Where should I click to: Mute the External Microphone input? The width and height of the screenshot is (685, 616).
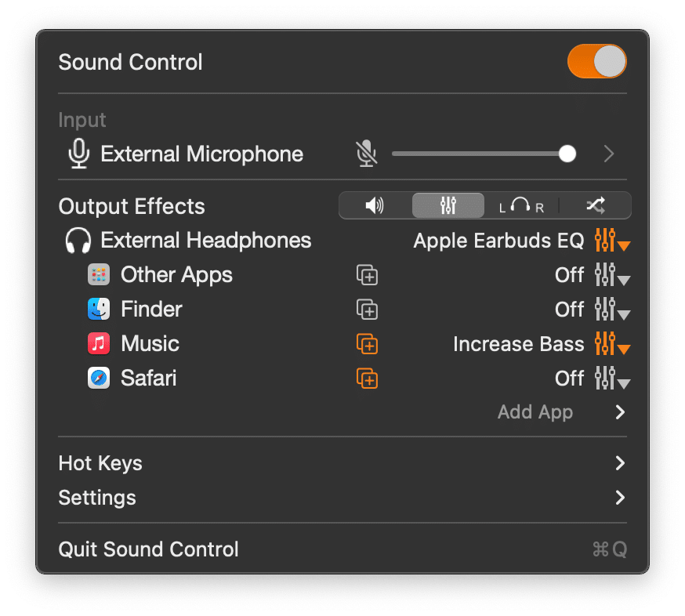point(366,154)
